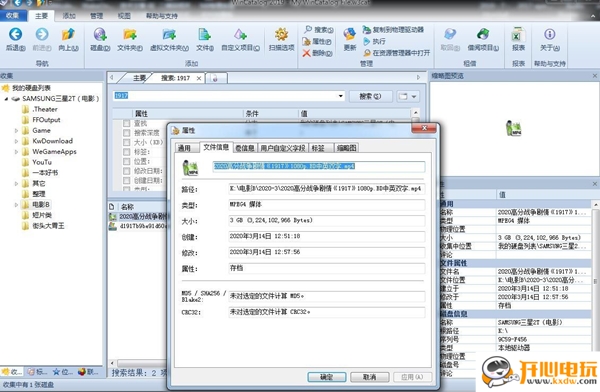Screen dimensions: 600x392
Task: Click 复制到物理驱动器 copy command
Action: point(393,29)
